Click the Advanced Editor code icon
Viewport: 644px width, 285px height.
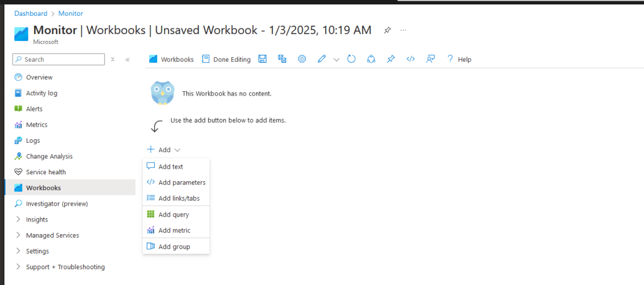411,59
